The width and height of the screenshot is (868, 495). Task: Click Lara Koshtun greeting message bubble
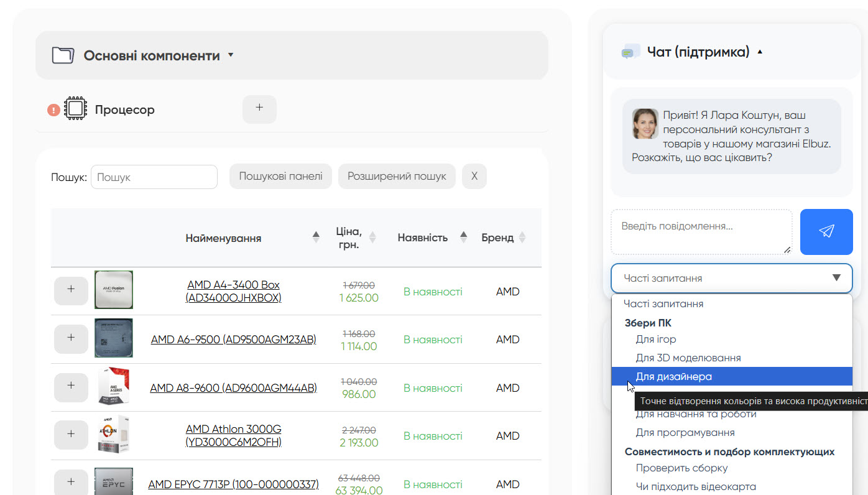tap(732, 137)
